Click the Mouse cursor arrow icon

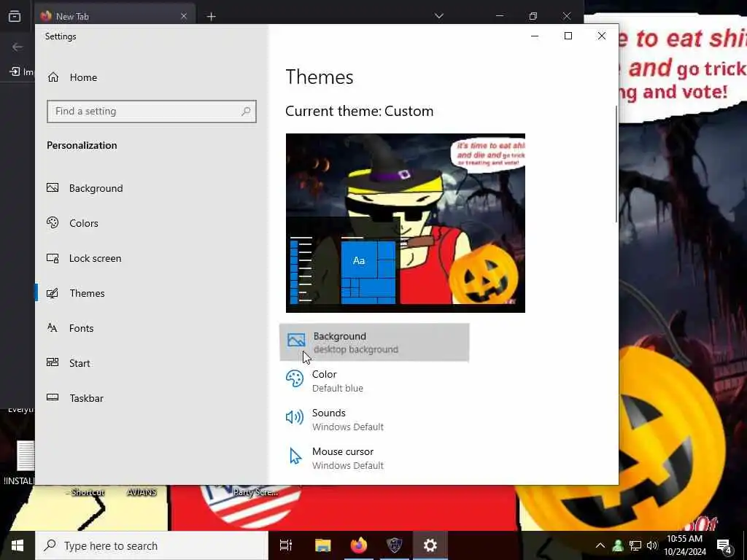295,456
